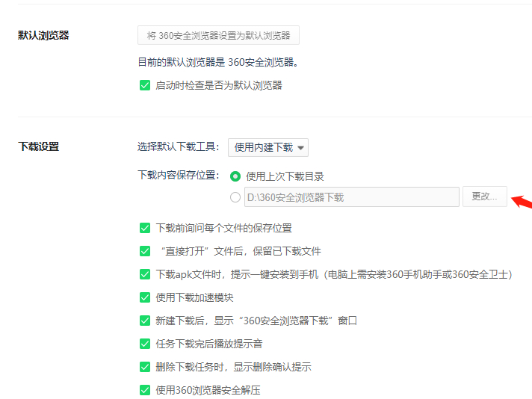
Task: Toggle 删除下载任务时显示删除确认提示 checkbox
Action: pos(145,367)
